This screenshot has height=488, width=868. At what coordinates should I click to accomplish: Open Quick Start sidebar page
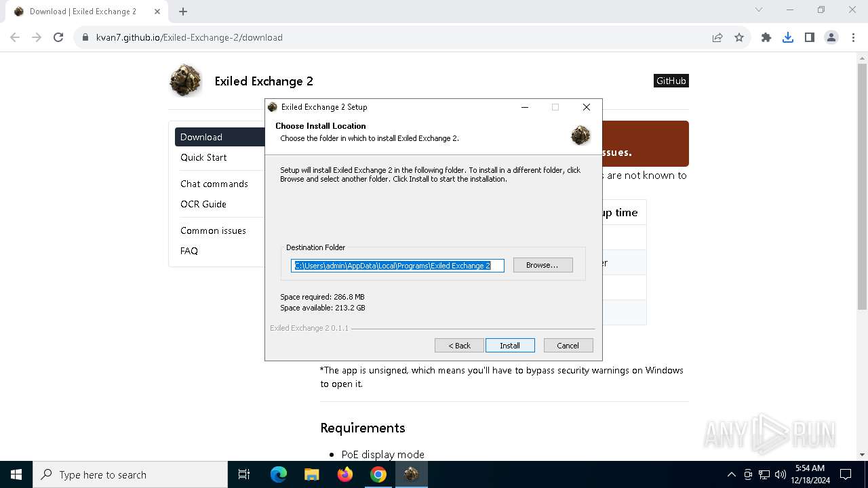click(x=203, y=157)
